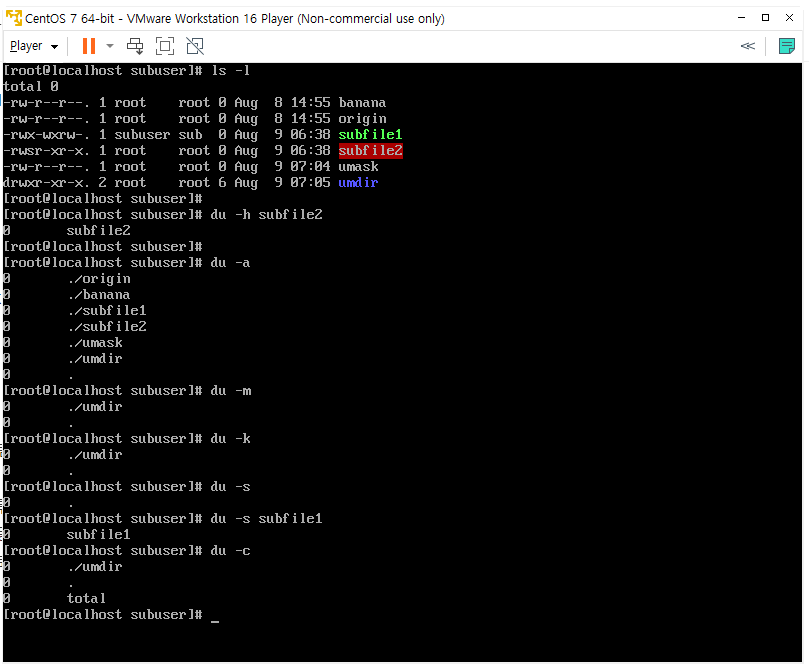Click the VMware Workstation logo icon
Viewport: 809px width, 668px height.
point(14,18)
